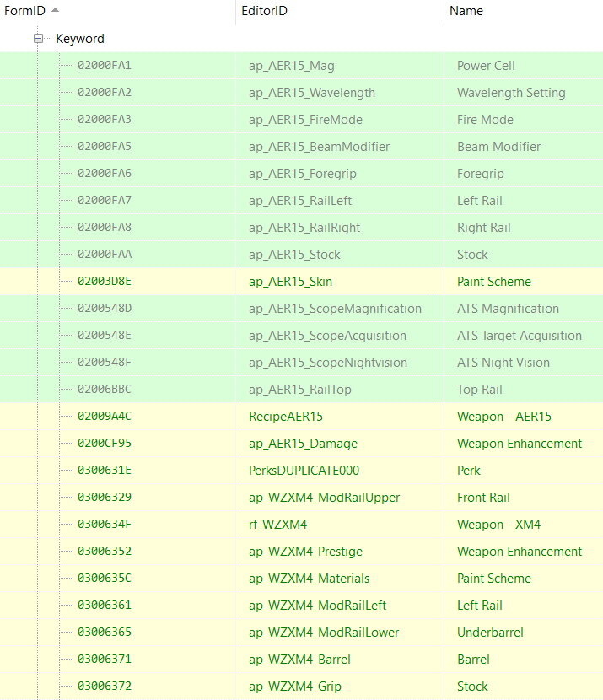Image resolution: width=603 pixels, height=700 pixels.
Task: Click the name Weapon - XM4
Action: (x=498, y=525)
